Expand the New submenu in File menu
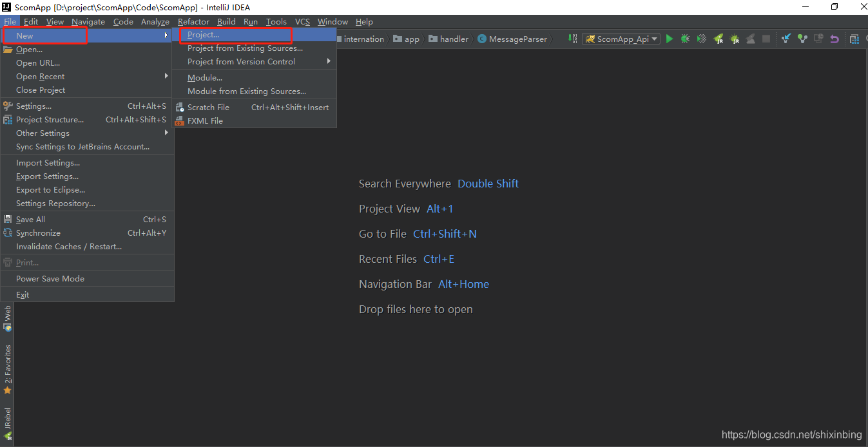 [87, 35]
